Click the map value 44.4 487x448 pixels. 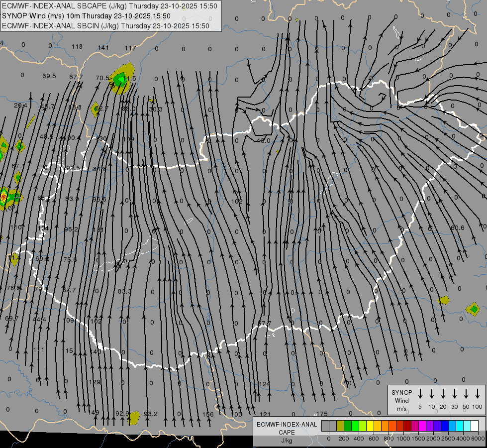pyautogui.click(x=39, y=320)
